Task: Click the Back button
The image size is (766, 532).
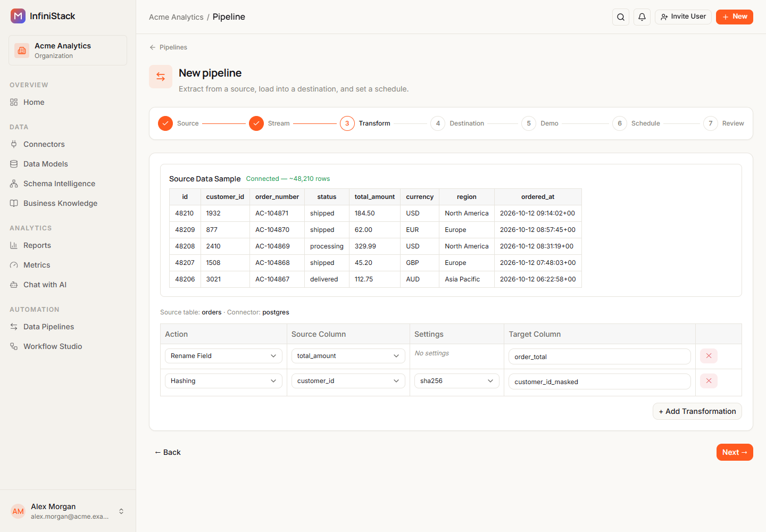Action: coord(168,452)
